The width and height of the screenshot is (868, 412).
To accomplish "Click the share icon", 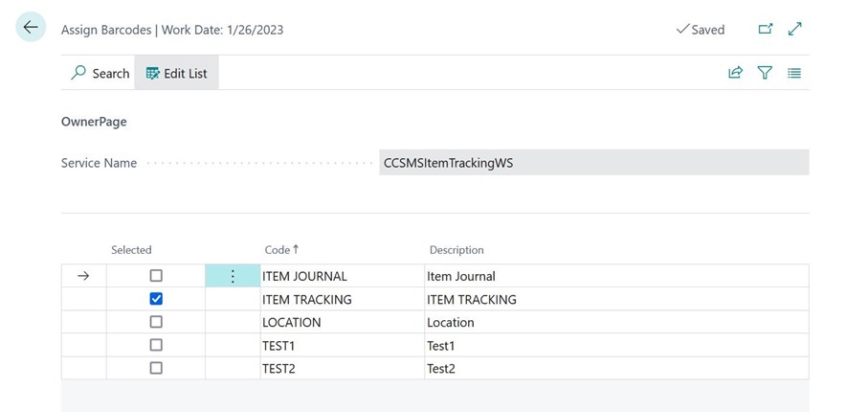I will (x=735, y=73).
